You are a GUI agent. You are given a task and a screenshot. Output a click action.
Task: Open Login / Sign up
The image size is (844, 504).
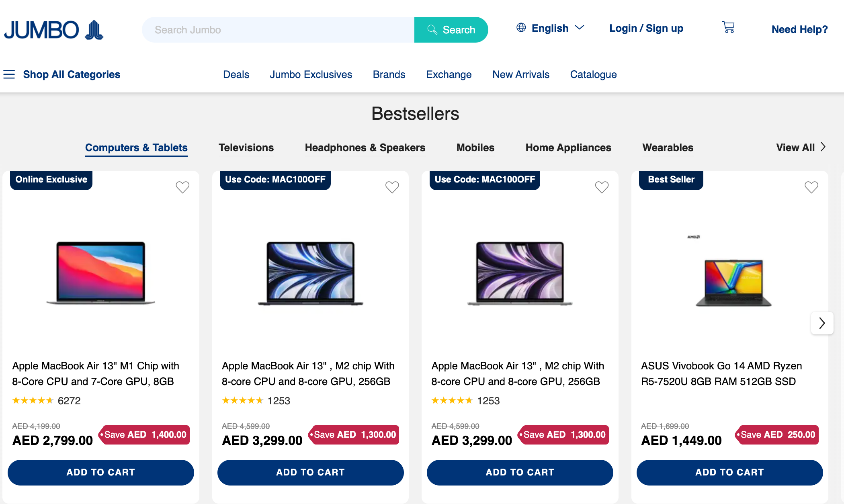coord(646,29)
